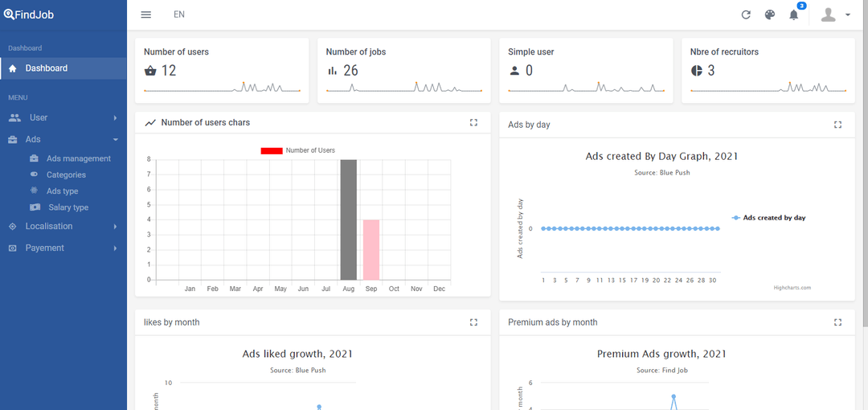Expand the User sidebar menu
This screenshot has height=410, width=868.
tap(63, 117)
